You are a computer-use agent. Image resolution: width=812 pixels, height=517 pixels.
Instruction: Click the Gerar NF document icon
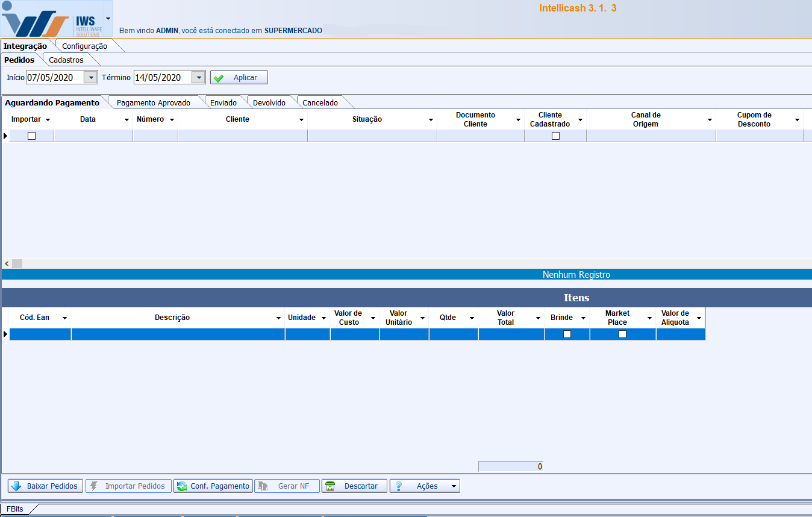pos(263,486)
